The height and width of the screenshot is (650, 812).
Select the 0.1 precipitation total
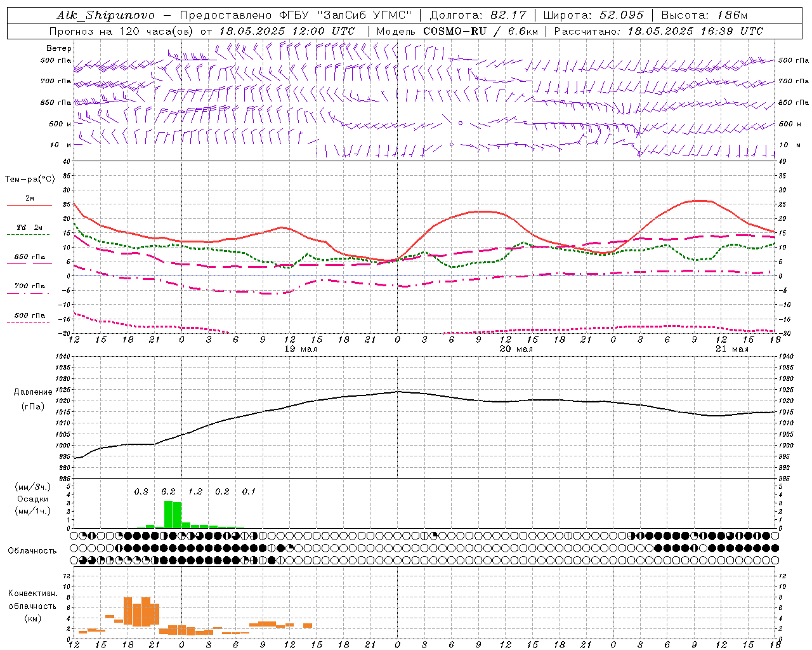pyautogui.click(x=249, y=491)
